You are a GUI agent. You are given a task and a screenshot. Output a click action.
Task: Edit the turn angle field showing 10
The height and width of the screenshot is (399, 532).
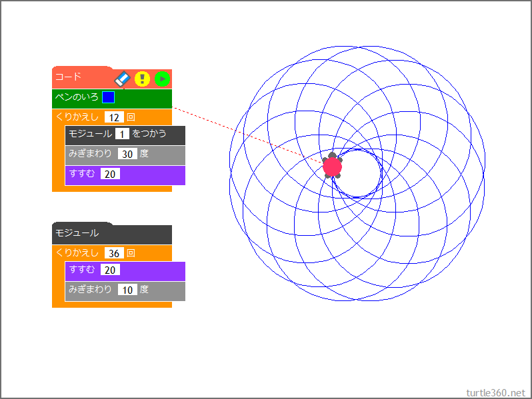127,290
